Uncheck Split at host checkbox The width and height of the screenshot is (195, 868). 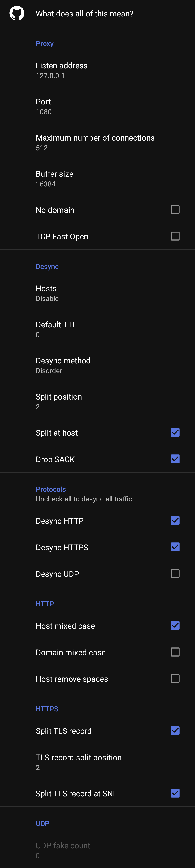point(175,432)
